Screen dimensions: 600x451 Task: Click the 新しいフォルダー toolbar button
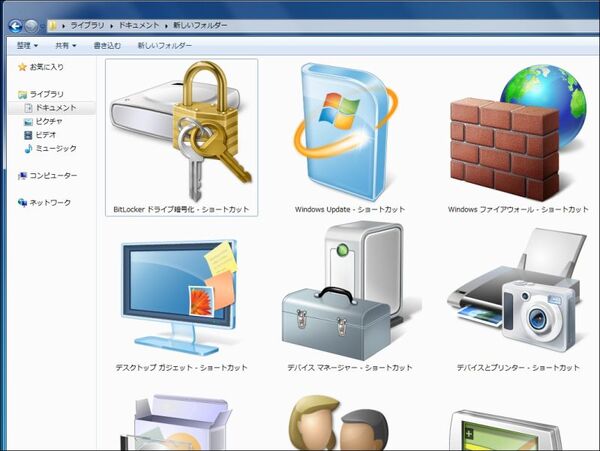tap(165, 46)
